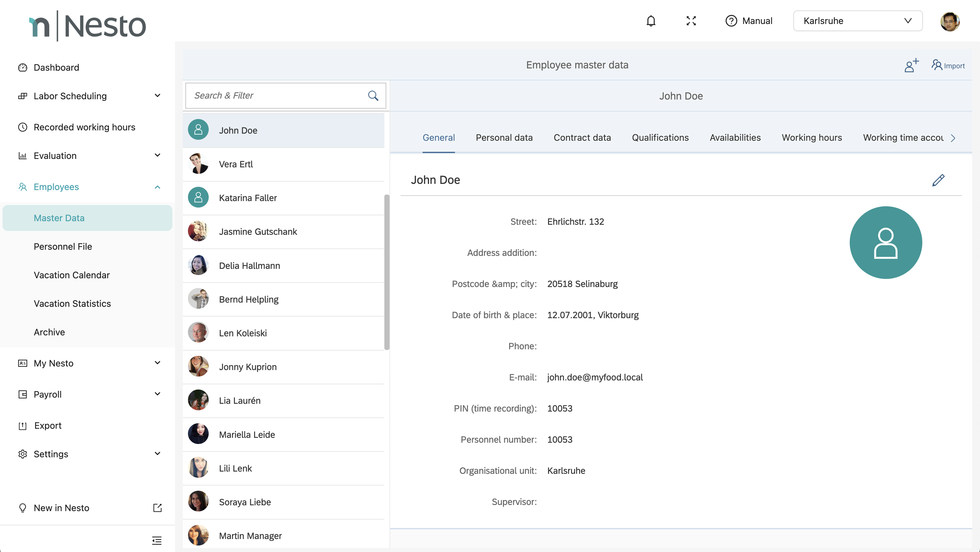Collapse the sidebar using the bottom menu icon
The width and height of the screenshot is (980, 552).
click(157, 540)
